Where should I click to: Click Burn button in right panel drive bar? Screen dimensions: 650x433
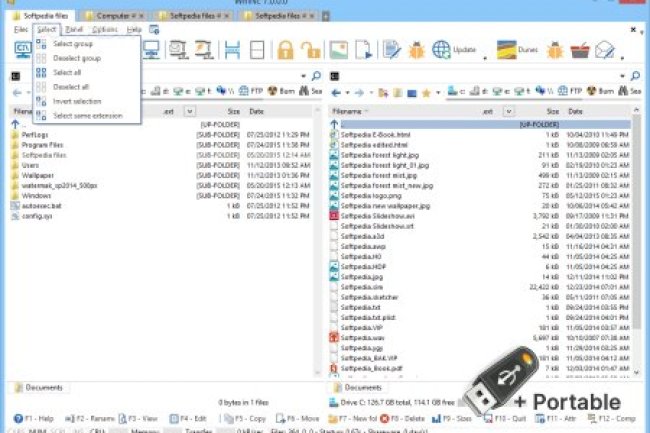[601, 91]
